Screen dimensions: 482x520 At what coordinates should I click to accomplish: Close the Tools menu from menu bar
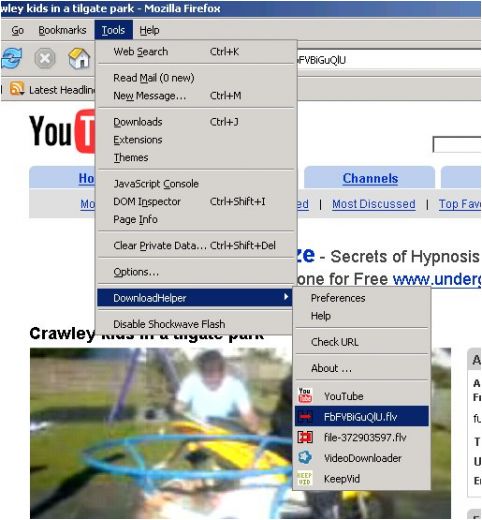tap(113, 30)
